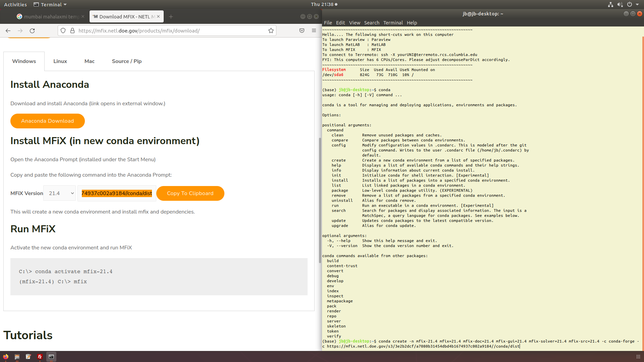The height and width of the screenshot is (362, 644).
Task: Expand the MFiX Version dropdown
Action: coord(60,193)
